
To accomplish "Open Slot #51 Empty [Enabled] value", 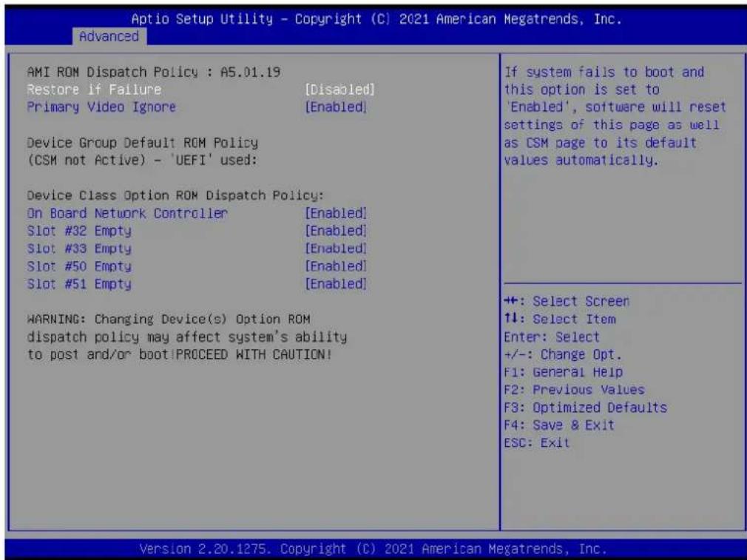I will tap(336, 283).
